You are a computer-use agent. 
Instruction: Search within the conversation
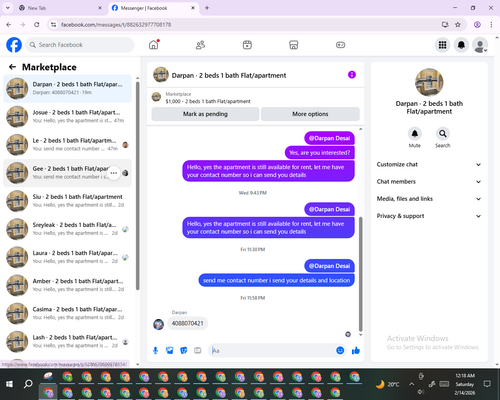pyautogui.click(x=443, y=134)
